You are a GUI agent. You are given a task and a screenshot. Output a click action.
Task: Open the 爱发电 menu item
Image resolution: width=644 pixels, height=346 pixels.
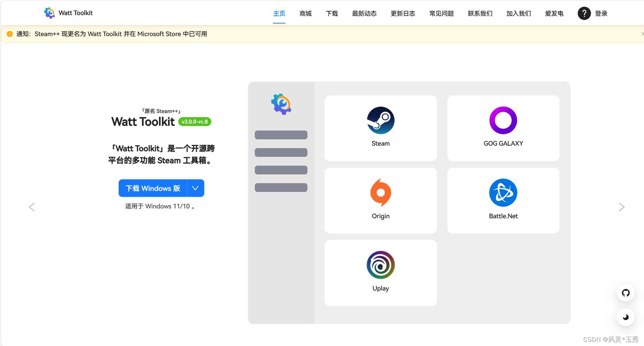pyautogui.click(x=554, y=14)
